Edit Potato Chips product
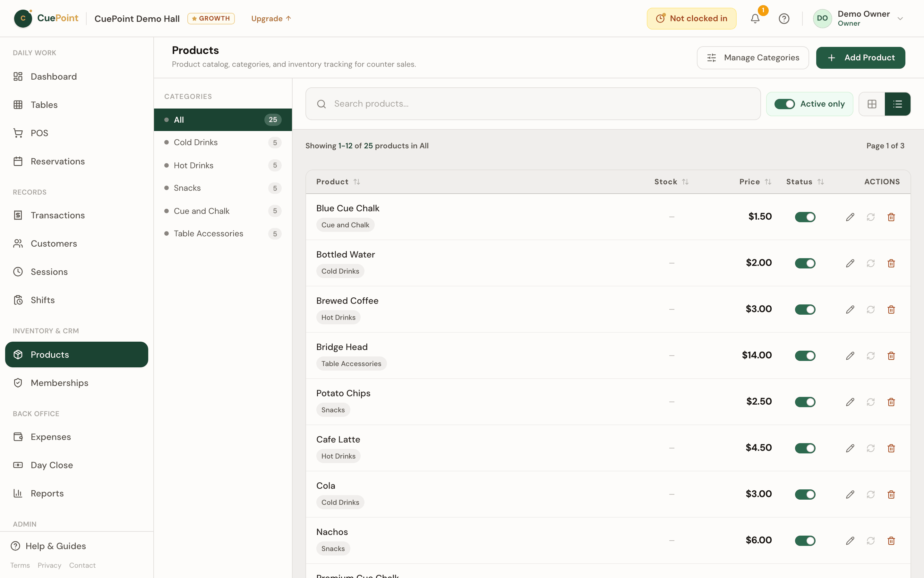 click(x=850, y=402)
